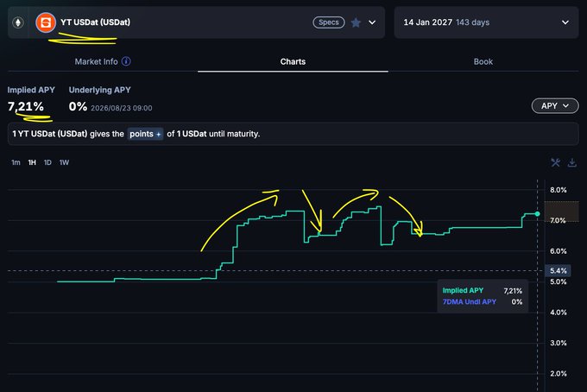Click the Underlying APY 0% value
Viewport: 587px width, 392px height.
click(x=78, y=106)
